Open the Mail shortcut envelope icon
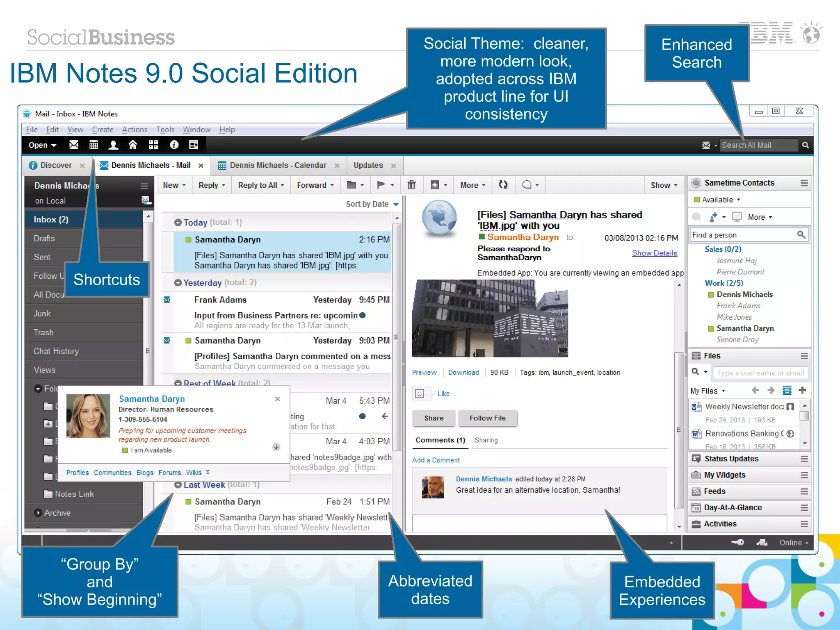This screenshot has width=840, height=630. coord(74,145)
